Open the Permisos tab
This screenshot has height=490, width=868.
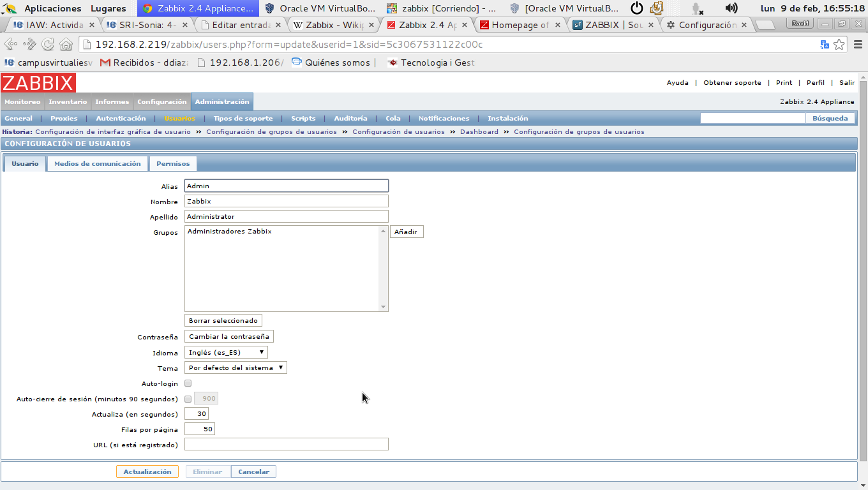[173, 164]
